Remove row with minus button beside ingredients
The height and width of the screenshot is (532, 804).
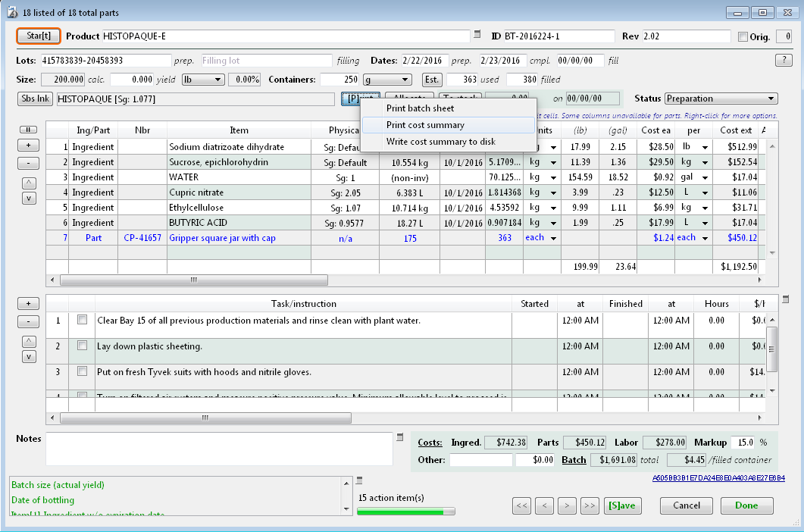[28, 163]
